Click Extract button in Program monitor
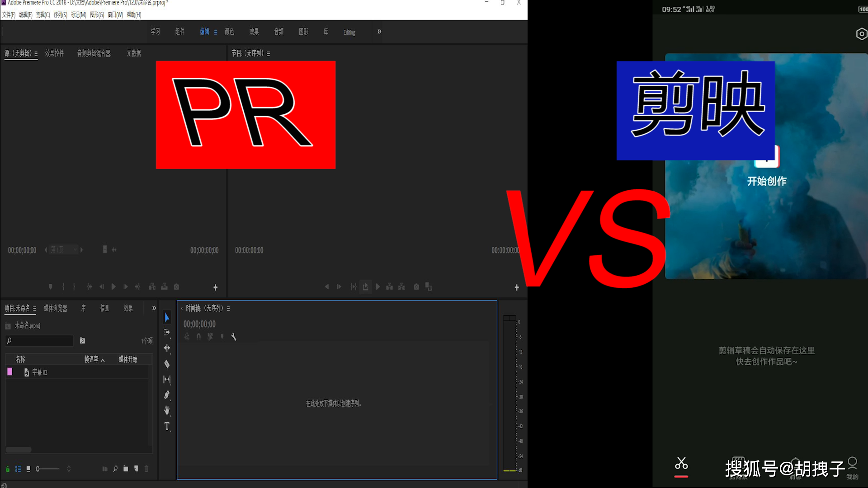868x488 pixels. pyautogui.click(x=401, y=287)
